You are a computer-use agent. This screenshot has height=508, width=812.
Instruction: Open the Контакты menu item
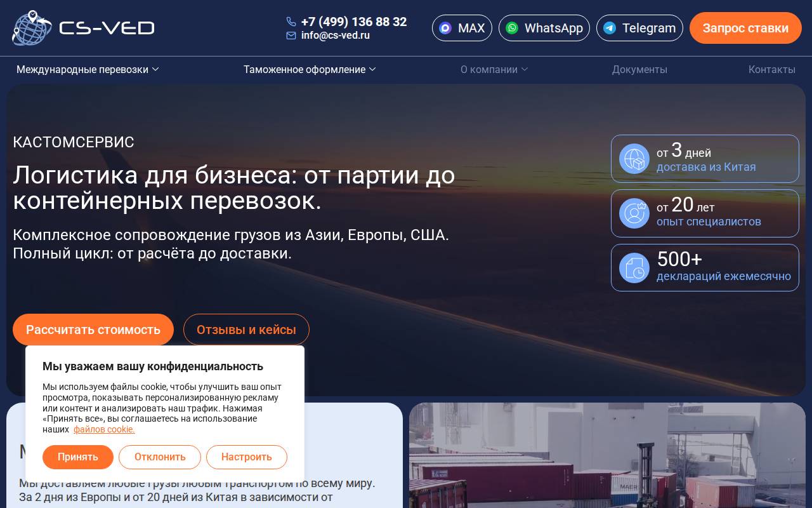coord(771,69)
